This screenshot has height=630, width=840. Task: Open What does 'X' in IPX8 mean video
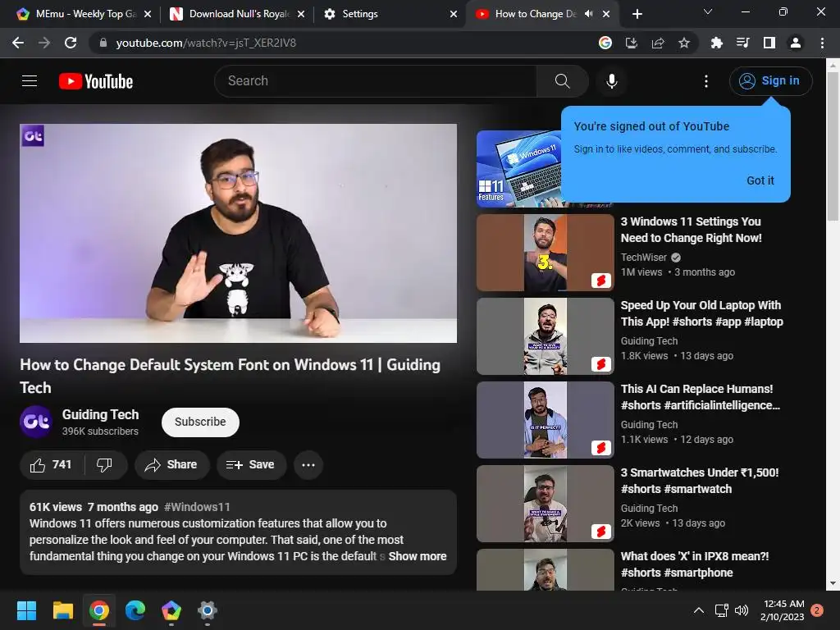695,564
